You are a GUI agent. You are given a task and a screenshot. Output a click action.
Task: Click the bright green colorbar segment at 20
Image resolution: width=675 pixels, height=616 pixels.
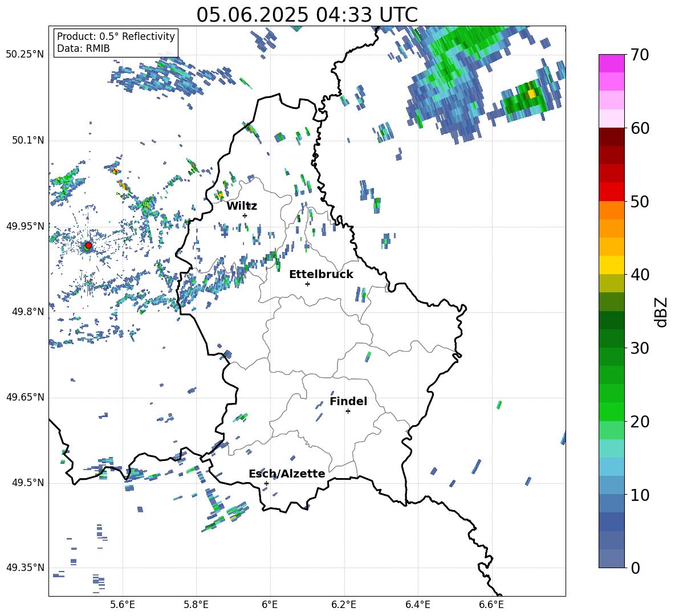[611, 411]
